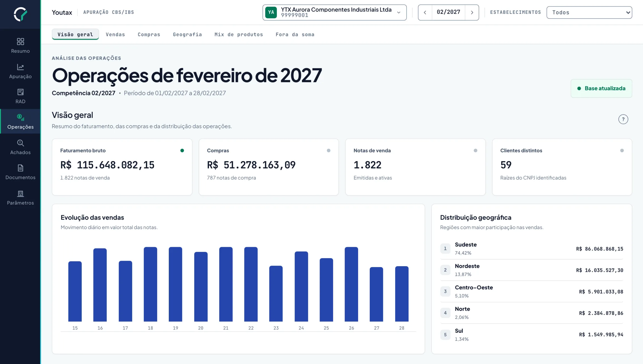Switch to the Visão geral tab
Image resolution: width=643 pixels, height=364 pixels.
tap(75, 34)
